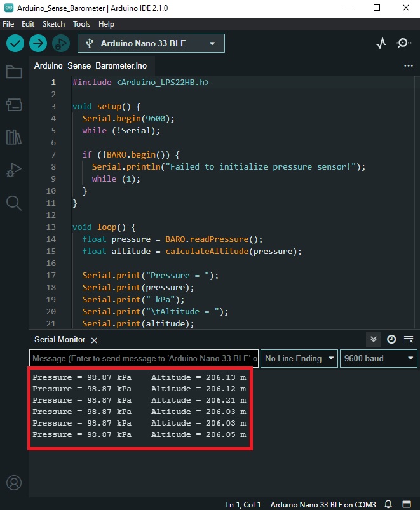Click the Serial.begin(9600); line
This screenshot has height=510, width=420.
pos(128,118)
